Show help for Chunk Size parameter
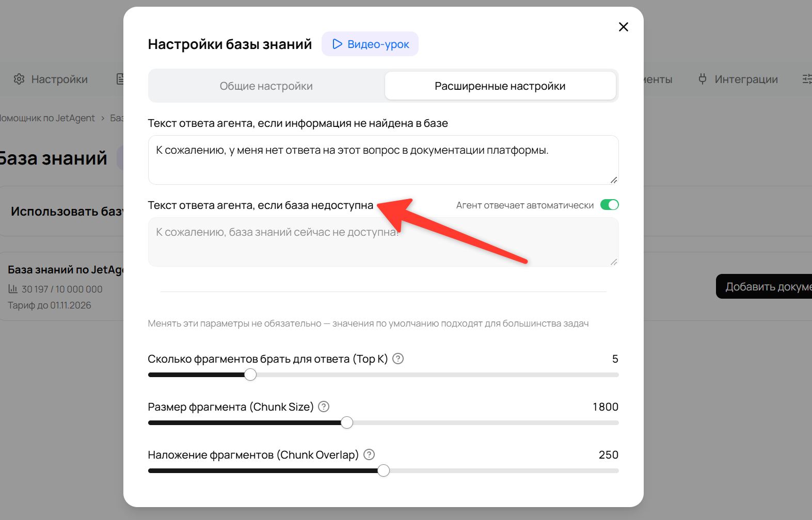The image size is (812, 520). click(324, 407)
